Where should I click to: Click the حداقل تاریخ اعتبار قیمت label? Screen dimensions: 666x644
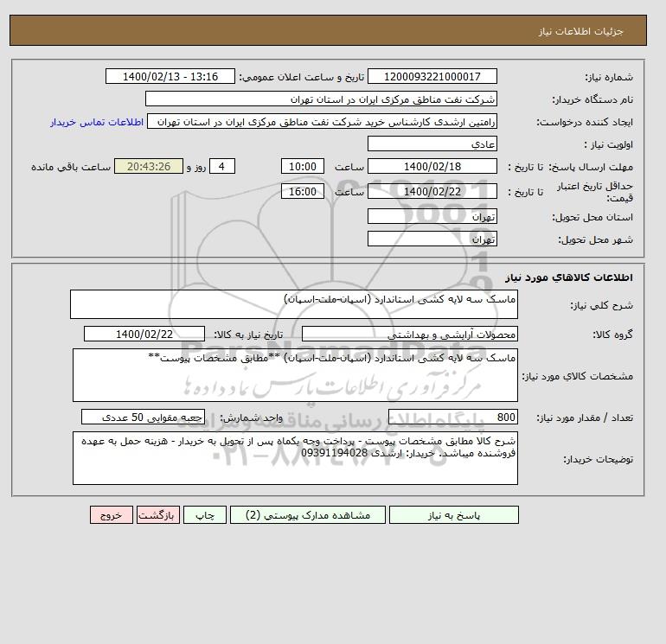(x=595, y=192)
